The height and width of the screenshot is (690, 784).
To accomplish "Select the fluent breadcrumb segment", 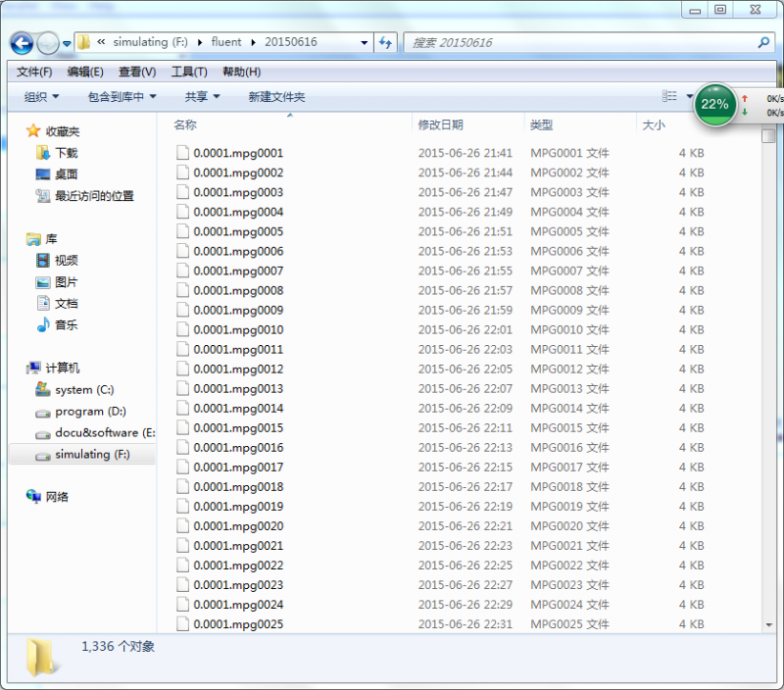I will tap(226, 42).
